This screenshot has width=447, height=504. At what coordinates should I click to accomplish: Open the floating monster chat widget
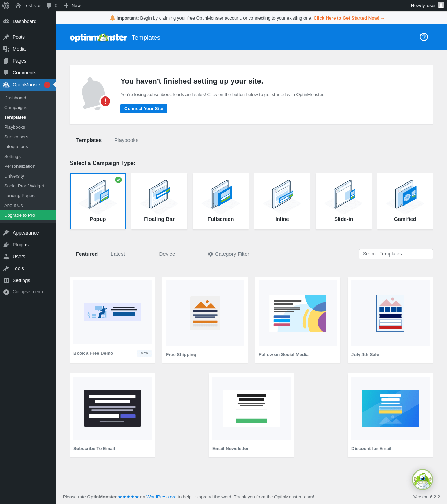click(423, 480)
